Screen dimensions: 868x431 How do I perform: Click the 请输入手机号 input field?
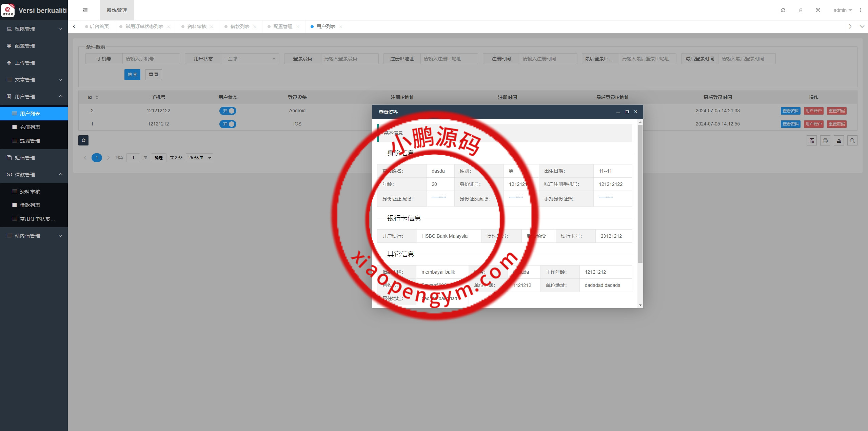[x=151, y=59]
